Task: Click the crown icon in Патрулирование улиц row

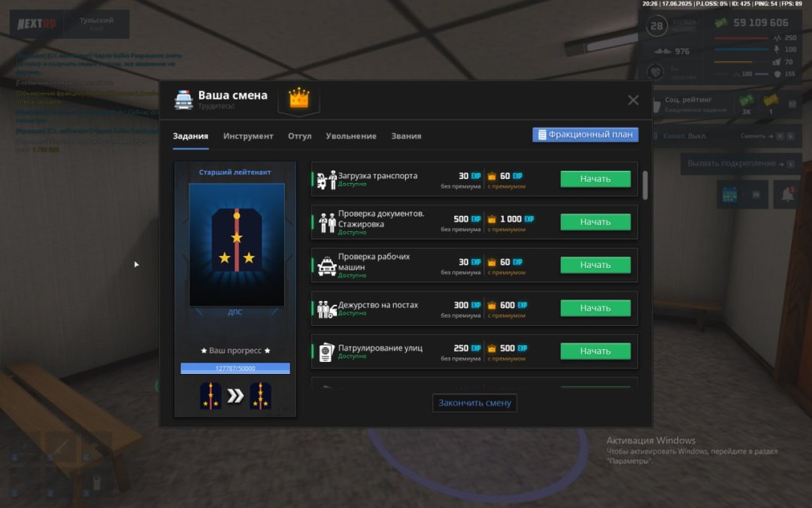Action: click(492, 348)
